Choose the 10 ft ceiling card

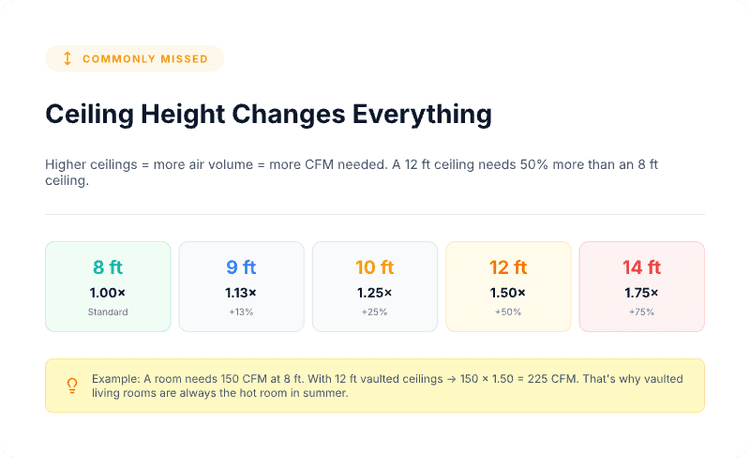point(375,286)
